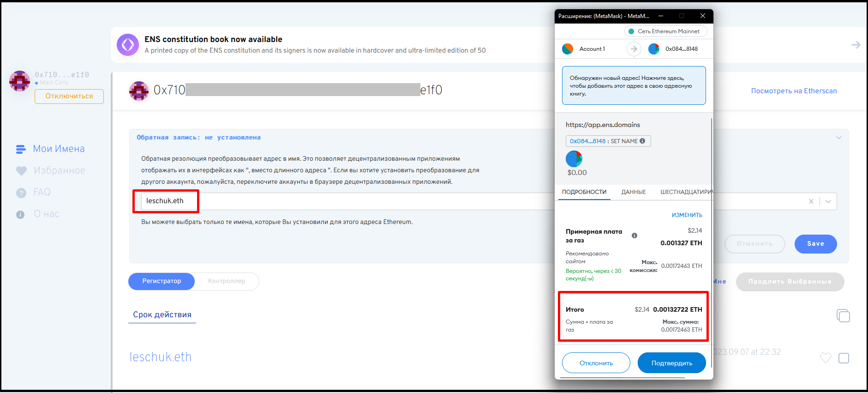Click the https://app.ens.domains origin text
Viewport: 868px width, 393px height.
[603, 125]
